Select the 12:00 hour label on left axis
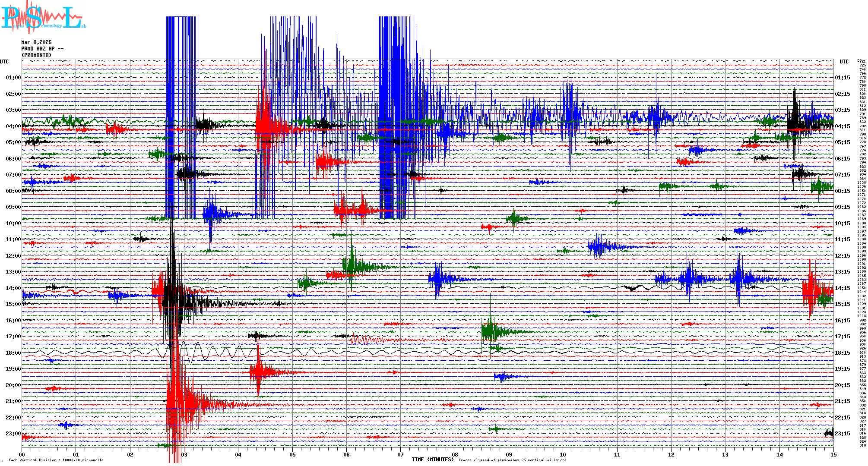Screen dimensions: 868x466 click(13, 256)
